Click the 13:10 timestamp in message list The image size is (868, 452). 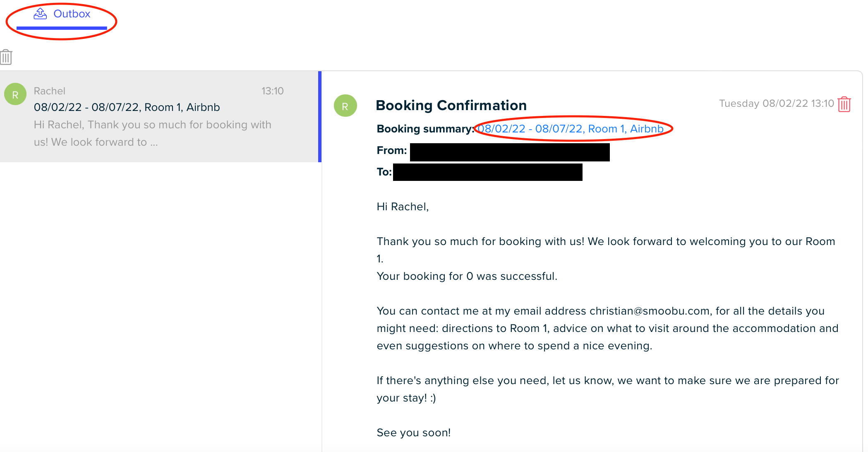tap(272, 91)
